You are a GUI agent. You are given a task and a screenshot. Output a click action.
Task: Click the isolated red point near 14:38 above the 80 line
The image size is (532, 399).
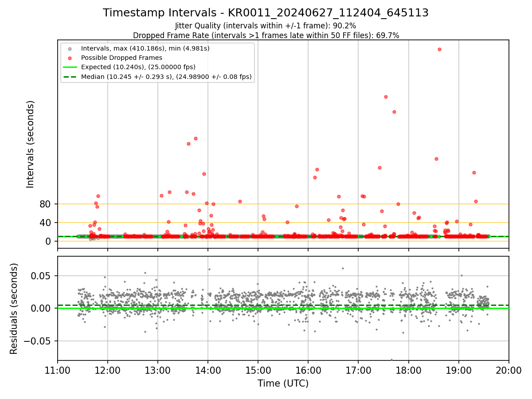tap(240, 201)
